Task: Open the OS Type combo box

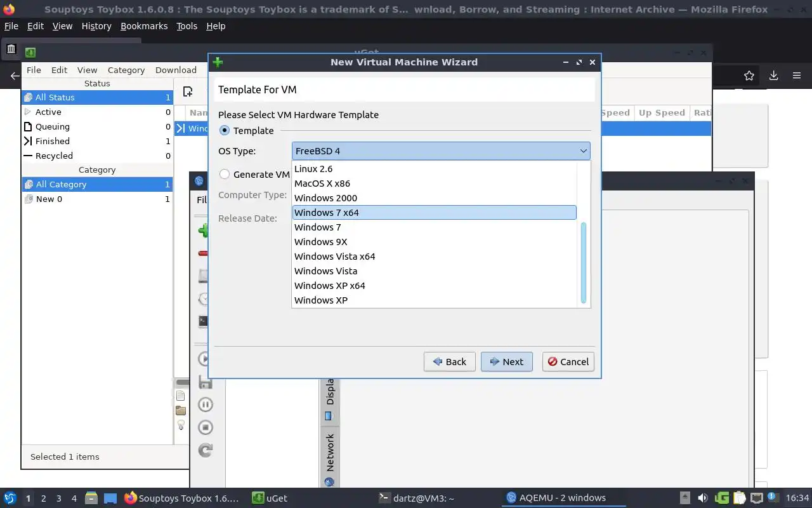Action: point(441,151)
